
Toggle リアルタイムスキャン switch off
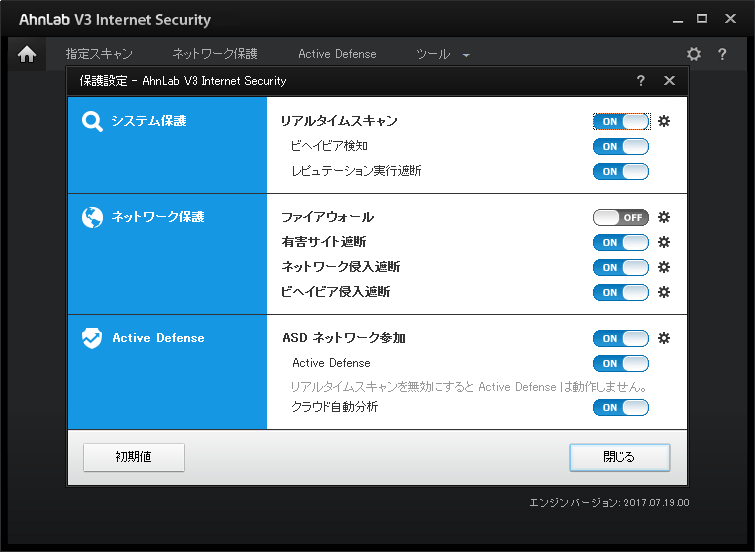pyautogui.click(x=621, y=121)
